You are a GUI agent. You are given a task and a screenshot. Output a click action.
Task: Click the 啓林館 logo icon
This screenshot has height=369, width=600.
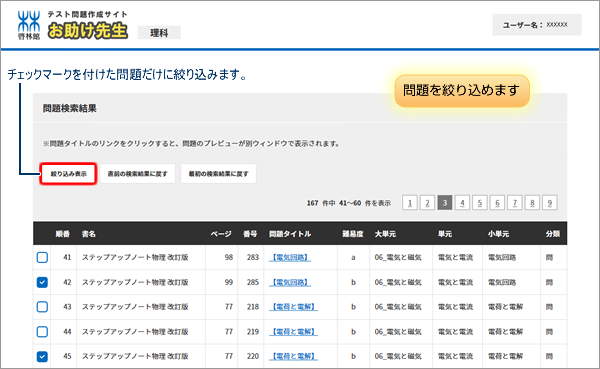click(x=29, y=25)
